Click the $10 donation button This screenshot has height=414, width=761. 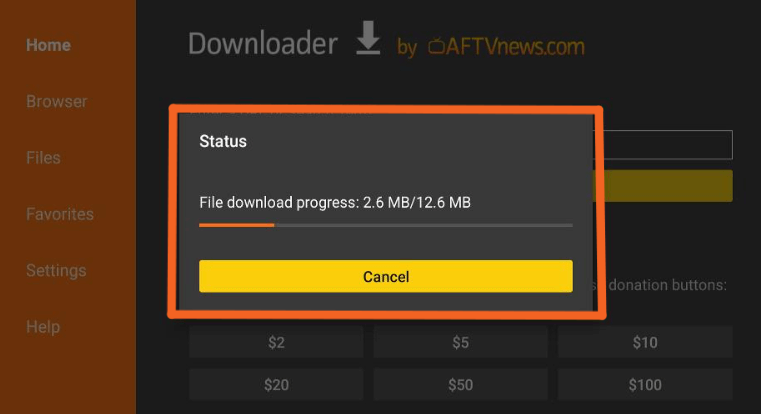(645, 342)
